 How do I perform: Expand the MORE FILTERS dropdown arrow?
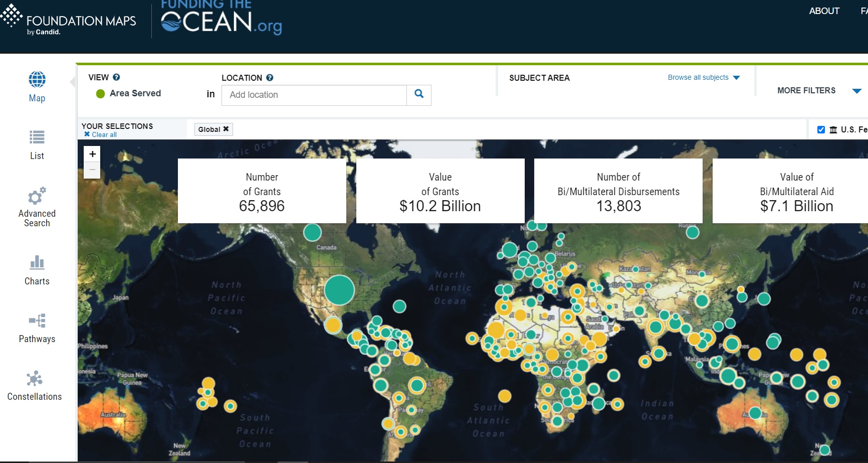[856, 91]
